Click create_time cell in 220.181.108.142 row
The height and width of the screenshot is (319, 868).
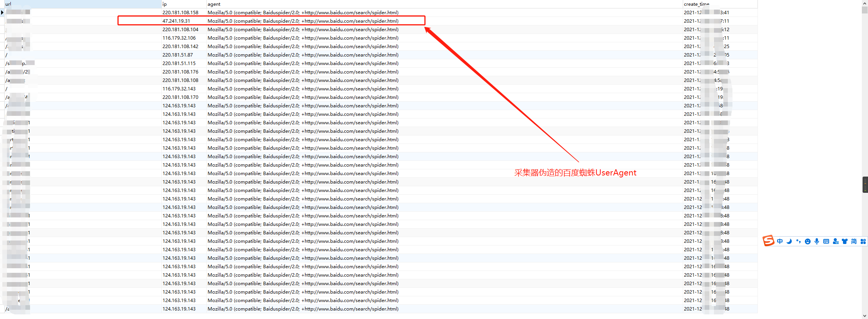(720, 46)
